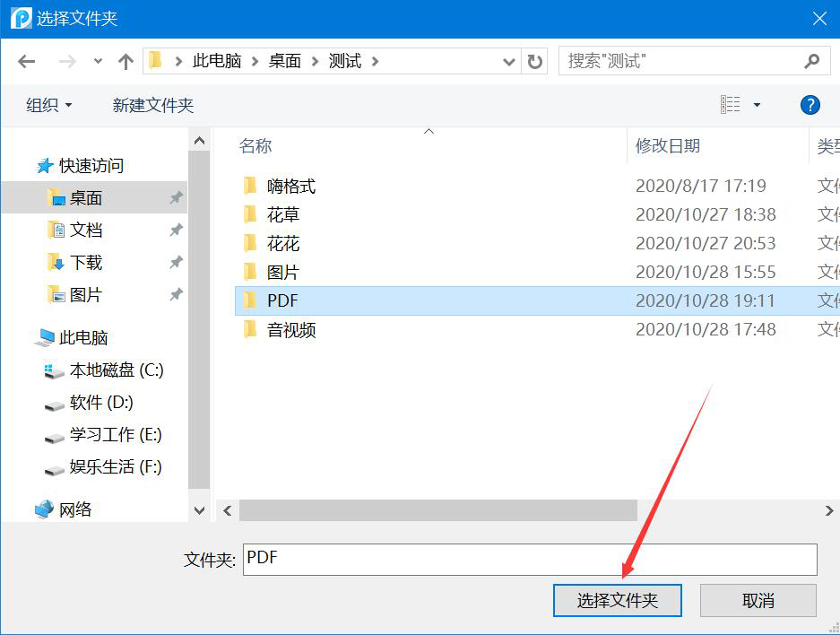Select the PDF folder row
Viewport: 840px width, 635px height.
(537, 300)
